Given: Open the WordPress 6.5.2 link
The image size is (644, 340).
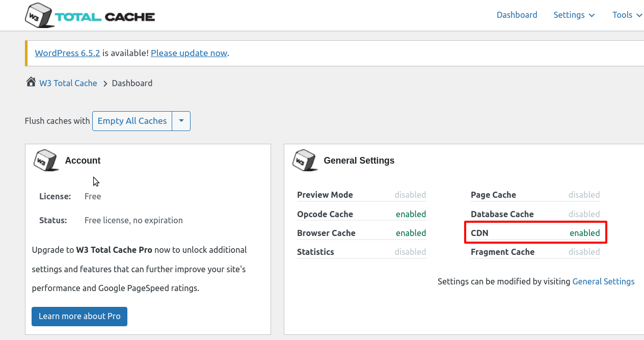Looking at the screenshot, I should point(67,53).
